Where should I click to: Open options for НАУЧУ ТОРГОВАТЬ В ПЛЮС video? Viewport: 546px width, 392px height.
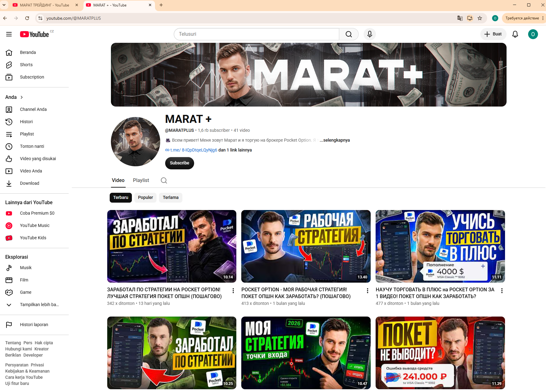[502, 291]
